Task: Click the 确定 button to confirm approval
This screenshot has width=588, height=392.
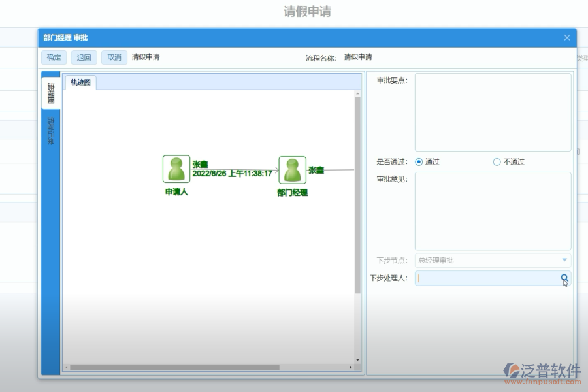Action: (x=53, y=57)
